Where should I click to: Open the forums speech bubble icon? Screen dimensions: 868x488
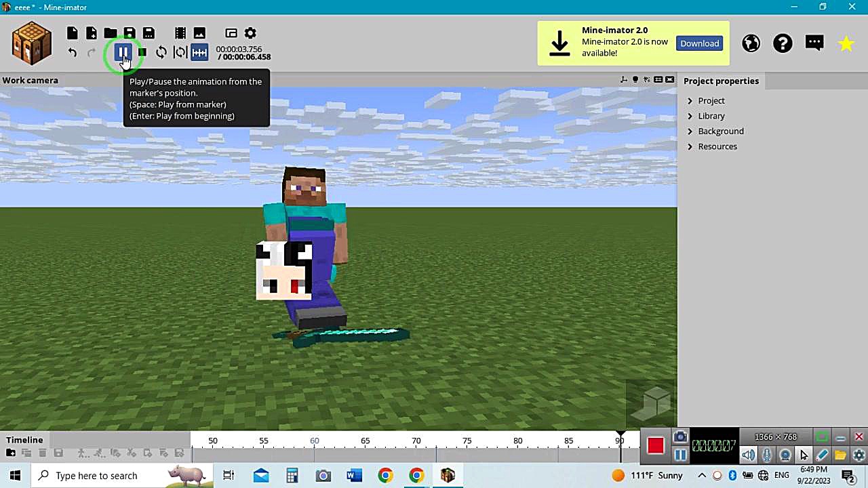click(814, 43)
